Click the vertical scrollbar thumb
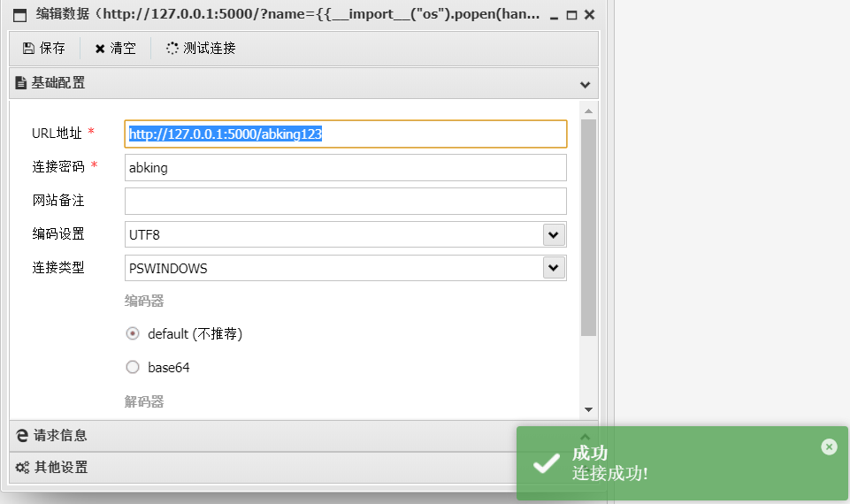 [x=589, y=227]
